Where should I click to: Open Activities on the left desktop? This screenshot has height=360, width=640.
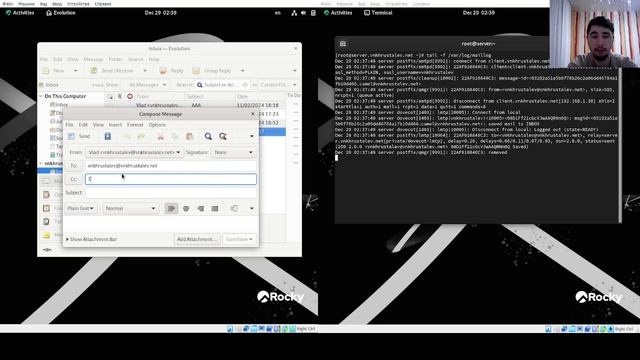20,13
